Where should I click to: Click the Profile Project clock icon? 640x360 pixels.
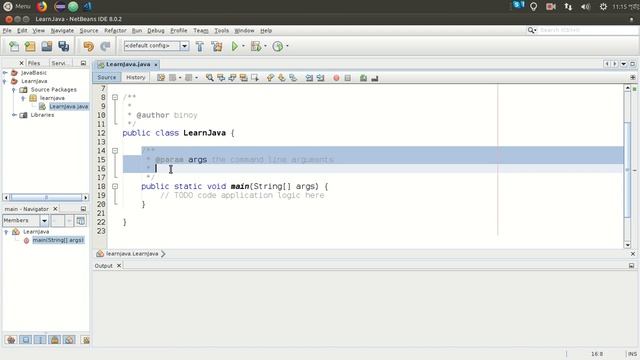278,46
